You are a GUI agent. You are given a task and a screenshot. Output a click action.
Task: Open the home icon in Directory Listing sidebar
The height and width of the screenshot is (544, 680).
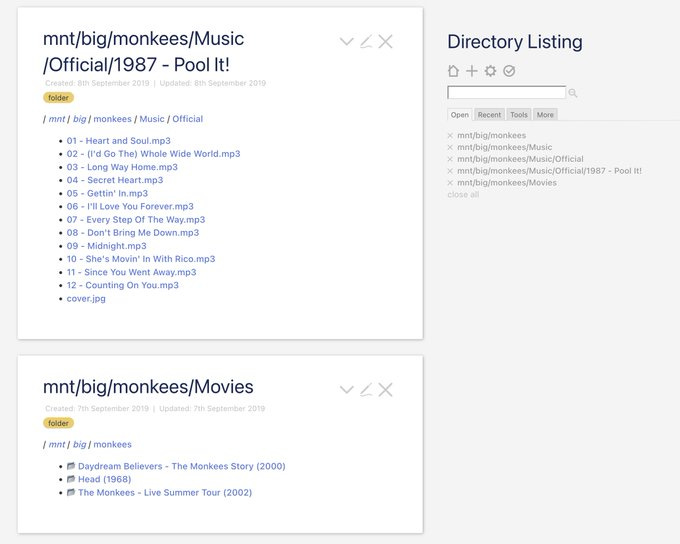coord(453,71)
